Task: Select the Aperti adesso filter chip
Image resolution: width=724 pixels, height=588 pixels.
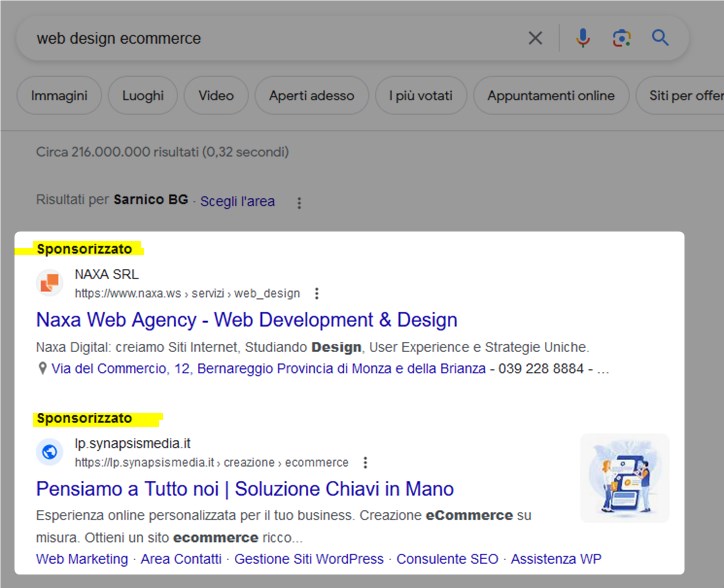Action: click(312, 96)
